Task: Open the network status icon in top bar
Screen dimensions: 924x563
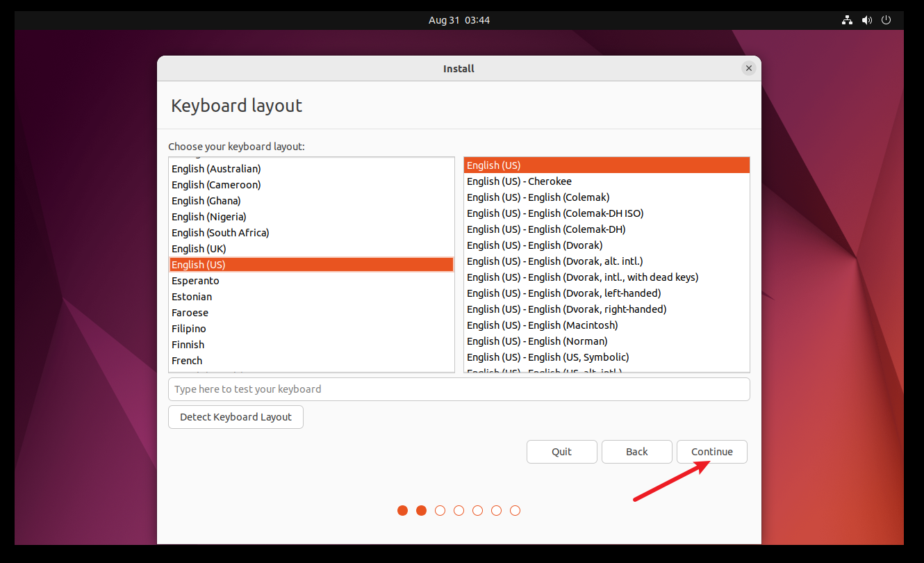Action: click(x=847, y=20)
